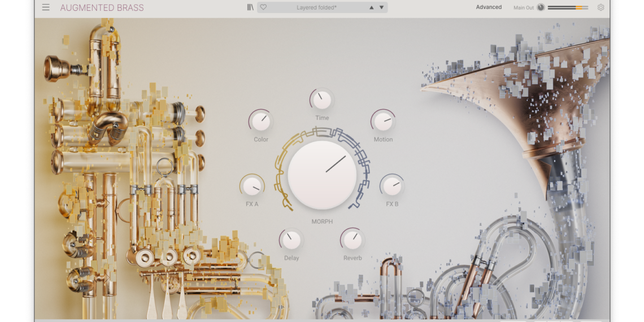This screenshot has width=644, height=322.
Task: Click the MORPH label text
Action: 322,222
